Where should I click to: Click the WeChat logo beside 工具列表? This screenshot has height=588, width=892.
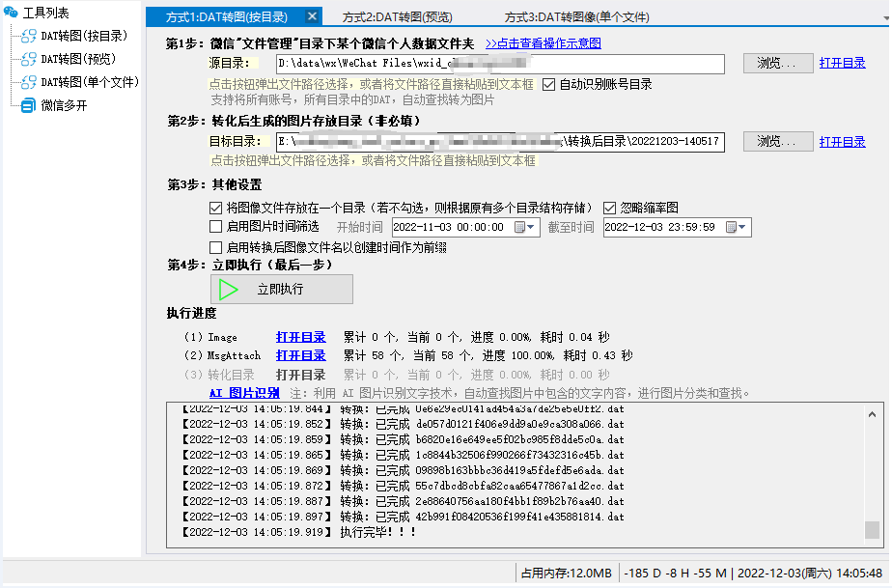click(x=11, y=12)
